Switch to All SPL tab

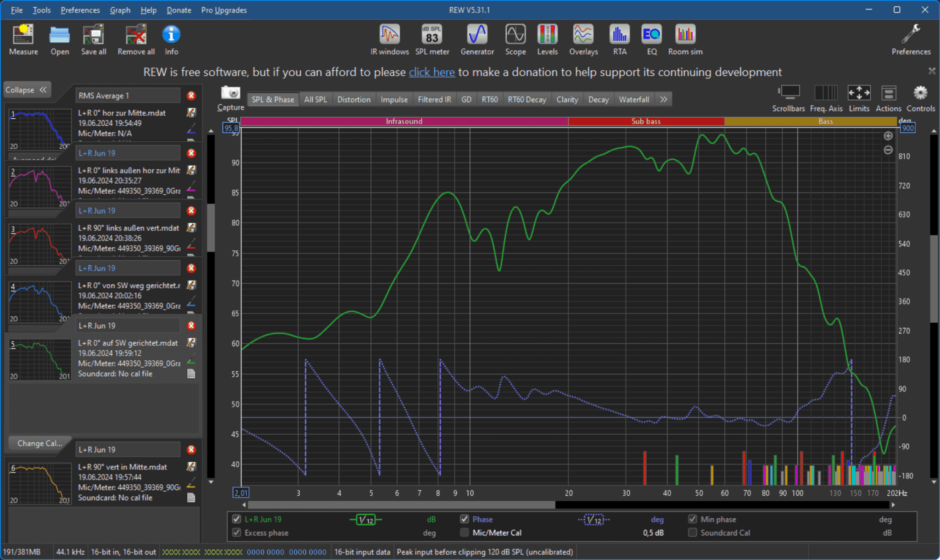pos(315,100)
